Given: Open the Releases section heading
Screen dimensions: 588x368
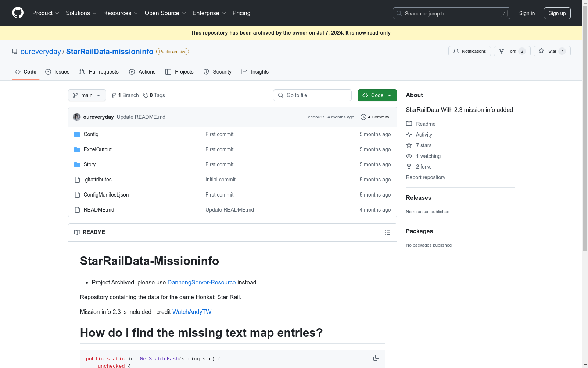Looking at the screenshot, I should coord(419,198).
